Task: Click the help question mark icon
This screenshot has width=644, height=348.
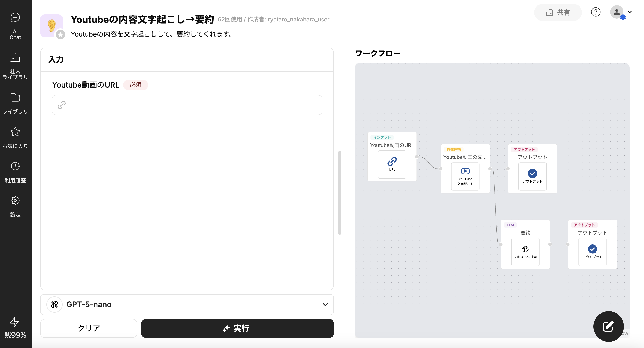Action: pyautogui.click(x=596, y=12)
